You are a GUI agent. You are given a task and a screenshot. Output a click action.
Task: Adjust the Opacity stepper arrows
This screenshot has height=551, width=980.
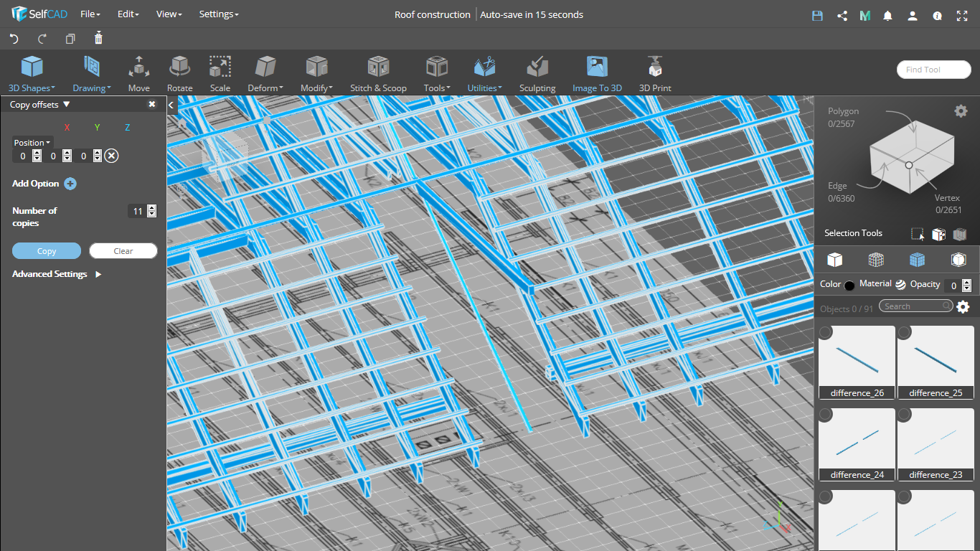(966, 286)
